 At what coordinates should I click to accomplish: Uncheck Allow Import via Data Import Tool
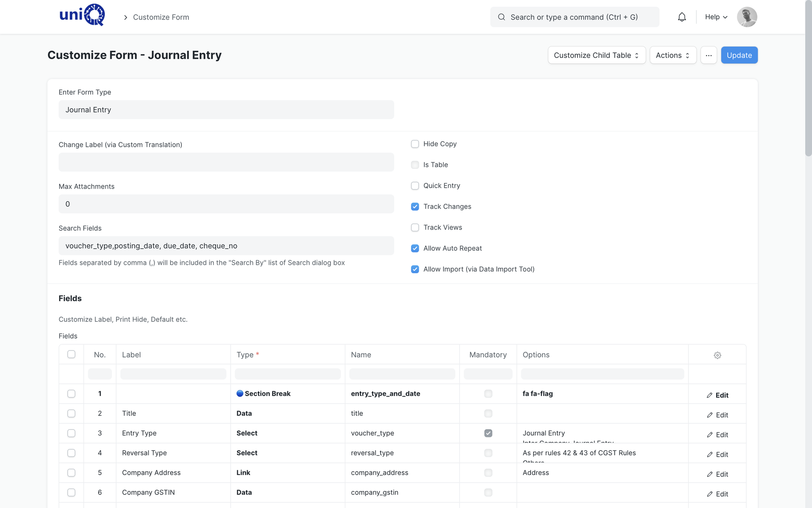(415, 269)
